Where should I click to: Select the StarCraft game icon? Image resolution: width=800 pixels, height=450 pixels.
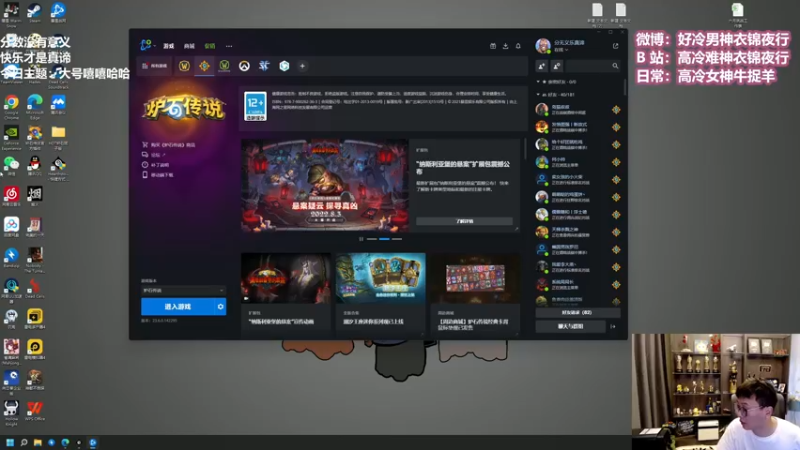[264, 66]
